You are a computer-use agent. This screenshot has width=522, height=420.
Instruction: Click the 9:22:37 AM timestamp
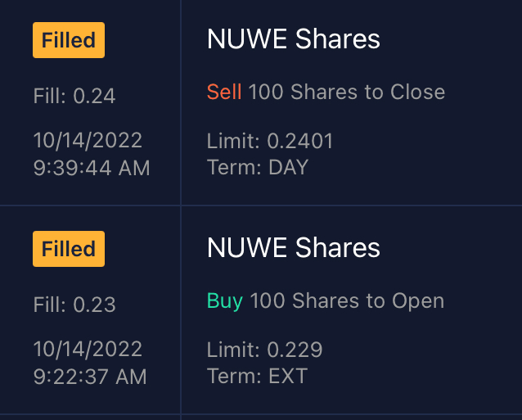[90, 377]
